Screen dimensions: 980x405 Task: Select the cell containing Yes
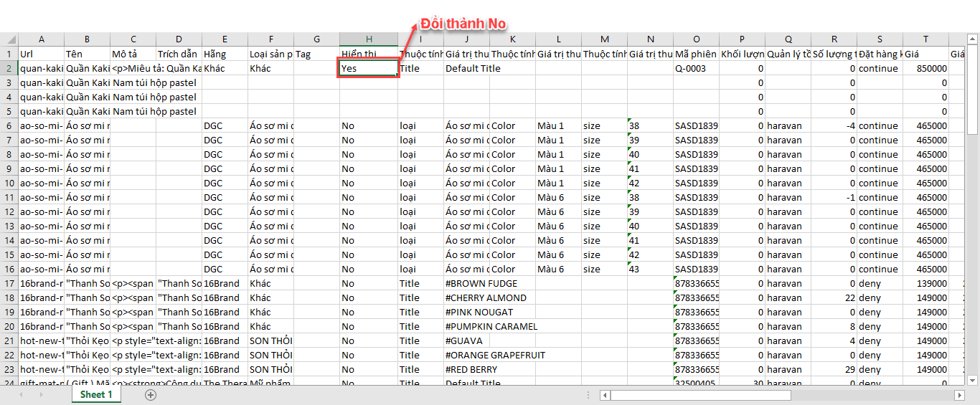pyautogui.click(x=369, y=68)
